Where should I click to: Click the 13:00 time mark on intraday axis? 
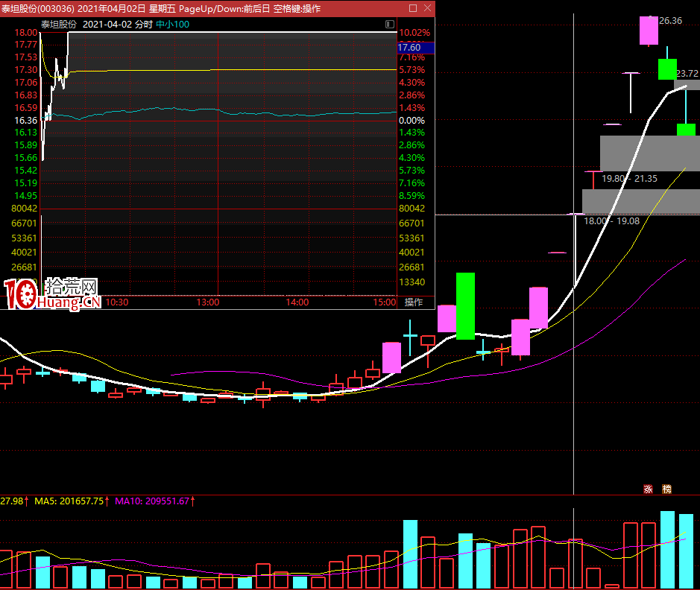[207, 302]
